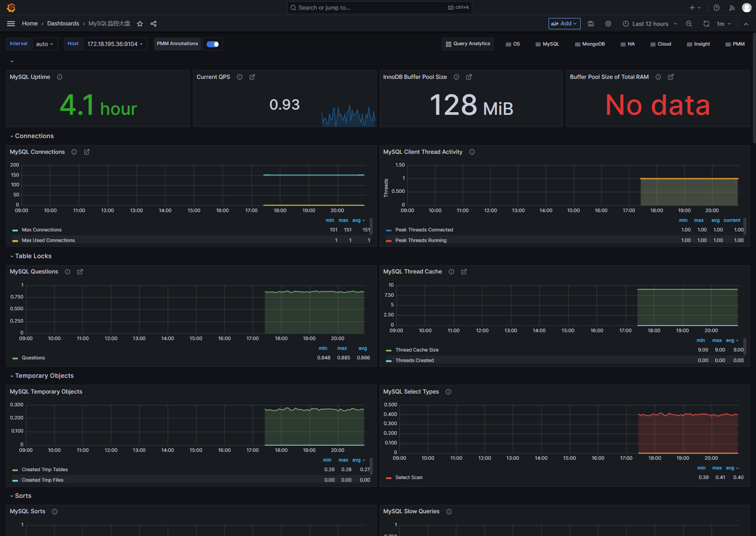Image resolution: width=756 pixels, height=536 pixels.
Task: Open the HA dashboards menu
Action: [x=628, y=44]
